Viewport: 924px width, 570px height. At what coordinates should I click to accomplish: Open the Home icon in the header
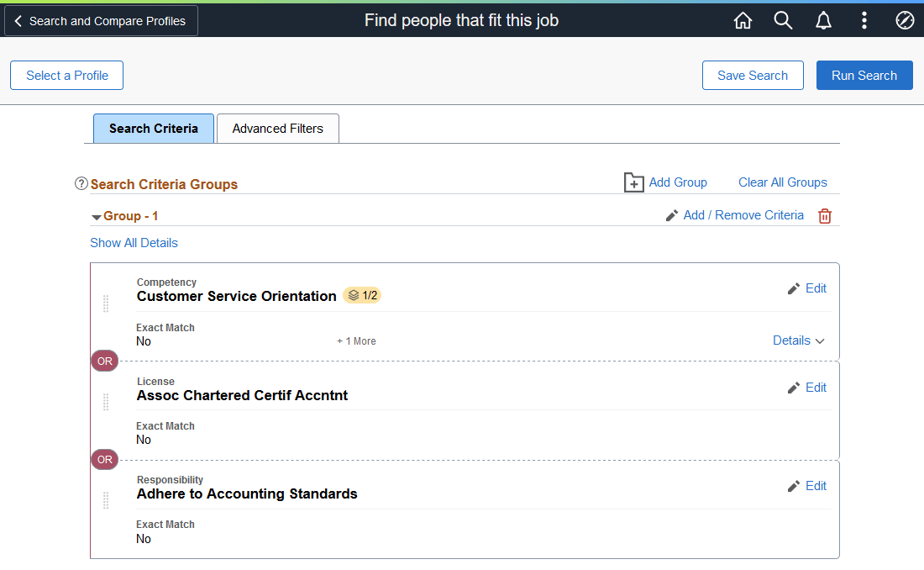point(743,20)
